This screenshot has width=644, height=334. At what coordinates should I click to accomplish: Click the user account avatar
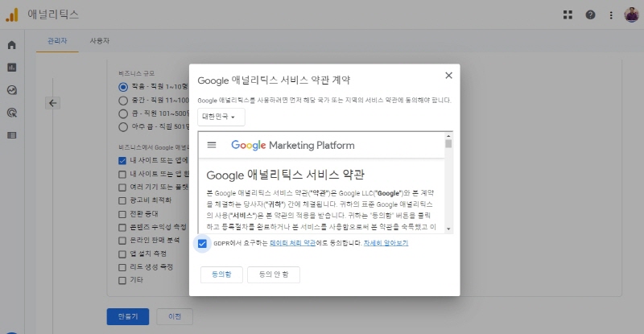pyautogui.click(x=631, y=14)
